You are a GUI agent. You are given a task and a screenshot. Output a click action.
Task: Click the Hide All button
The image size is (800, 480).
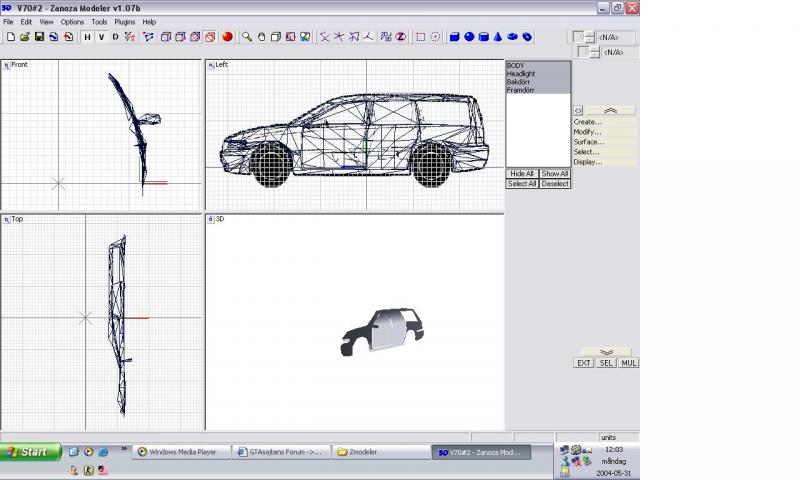click(x=522, y=174)
